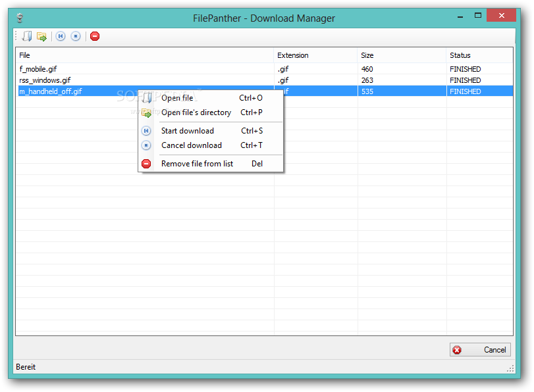Screen dimensions: 534x392
Task: Click the Cancel button at bottom right
Action: click(480, 350)
